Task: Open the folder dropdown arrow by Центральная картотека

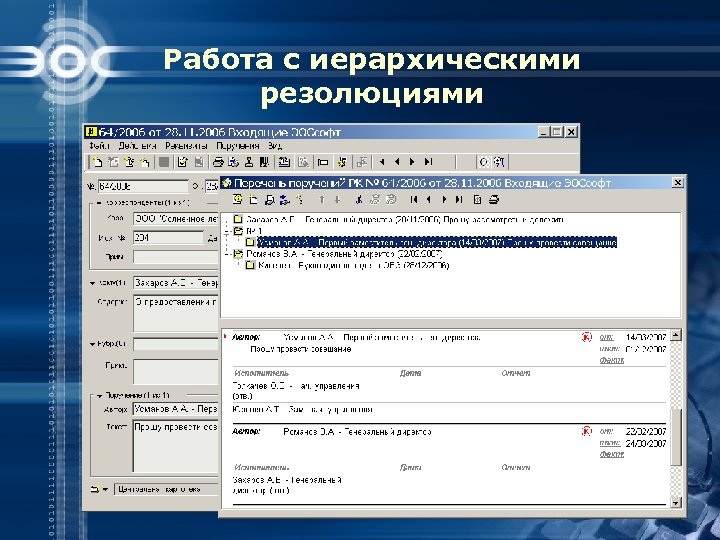Action: [105, 489]
